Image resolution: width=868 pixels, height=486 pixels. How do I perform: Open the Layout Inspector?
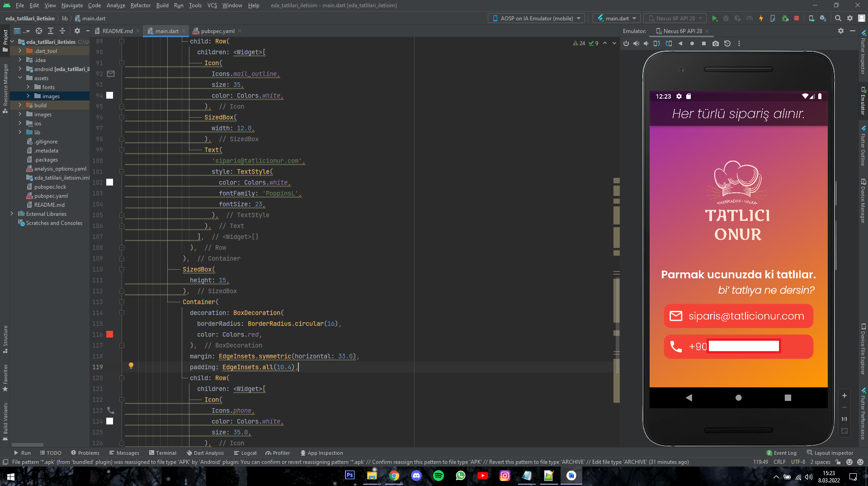(x=830, y=453)
